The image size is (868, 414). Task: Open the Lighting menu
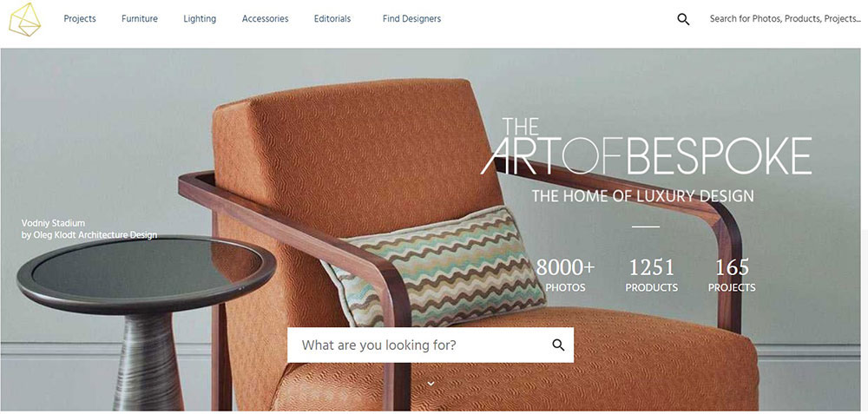[x=200, y=19]
